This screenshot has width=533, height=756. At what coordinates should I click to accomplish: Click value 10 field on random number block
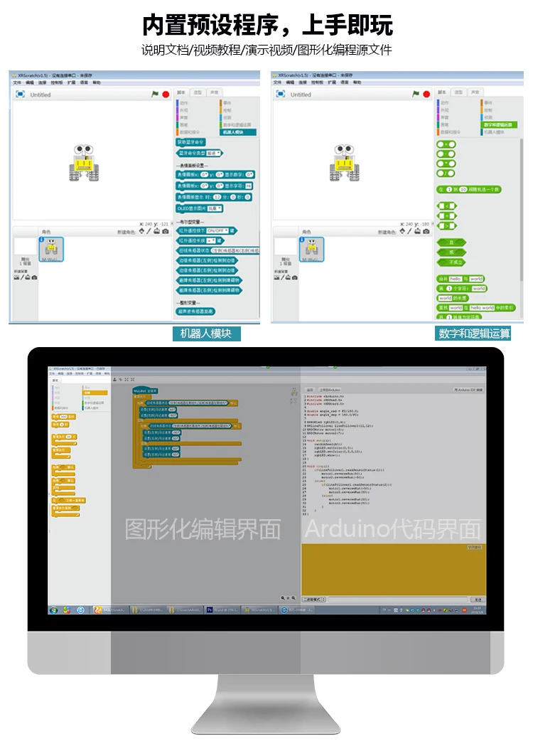pyautogui.click(x=463, y=190)
